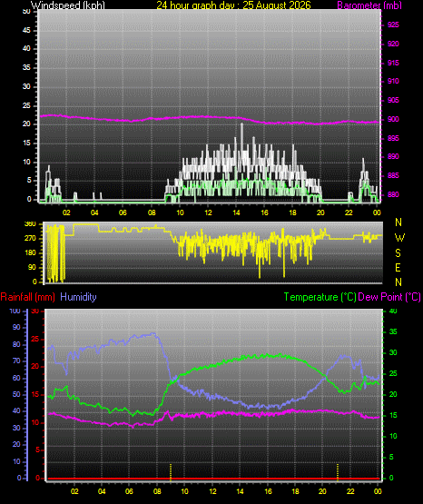Click hour label 16 under humidity chart
The height and width of the screenshot is (504, 423).
pyautogui.click(x=268, y=491)
